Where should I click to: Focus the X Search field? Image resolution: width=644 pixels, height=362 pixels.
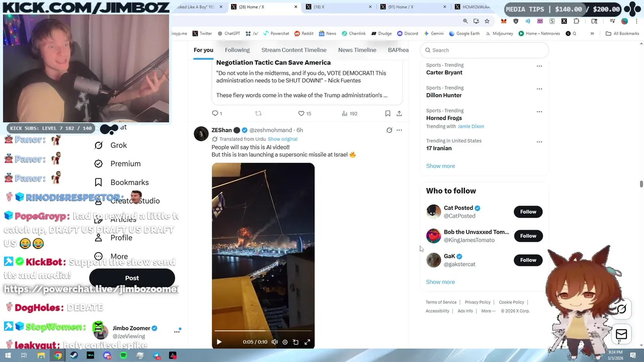click(x=485, y=50)
